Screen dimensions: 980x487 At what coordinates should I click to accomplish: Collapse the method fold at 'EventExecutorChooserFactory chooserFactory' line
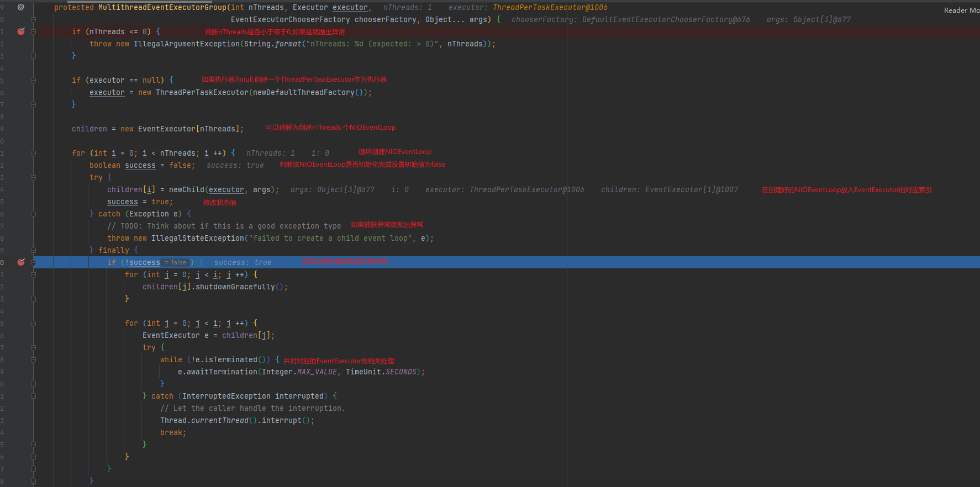tap(33, 19)
